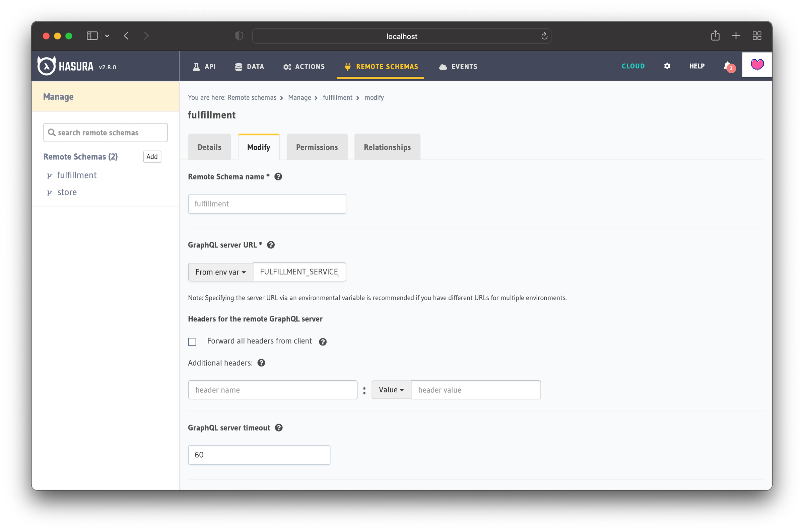Select the DATA database icon in the navbar

[x=239, y=67]
